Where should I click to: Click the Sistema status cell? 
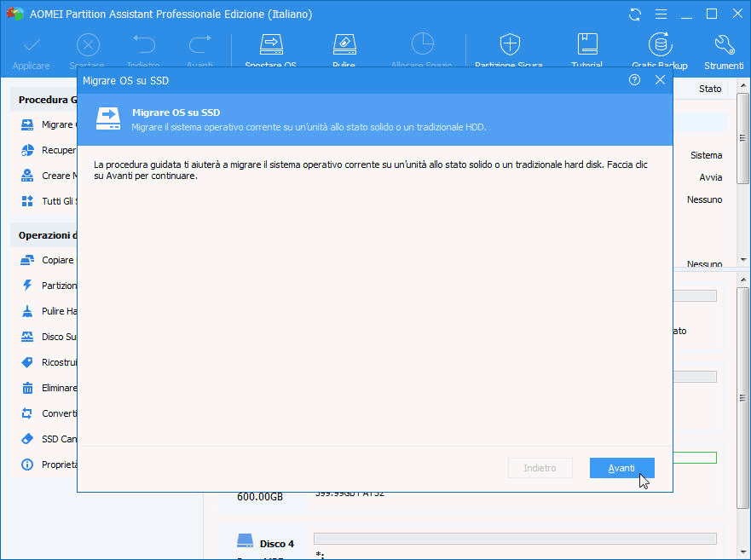pos(706,155)
